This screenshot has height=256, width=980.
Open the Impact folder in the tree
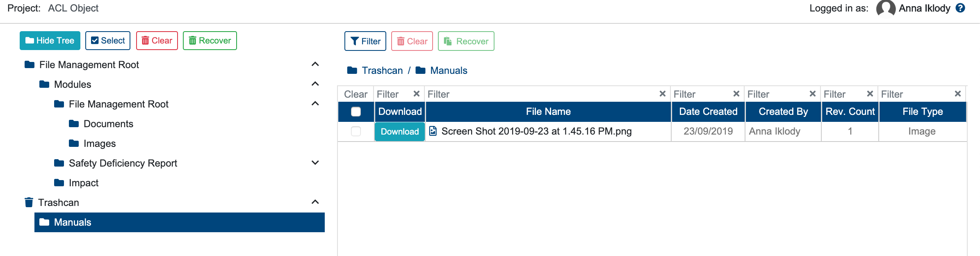[x=84, y=183]
